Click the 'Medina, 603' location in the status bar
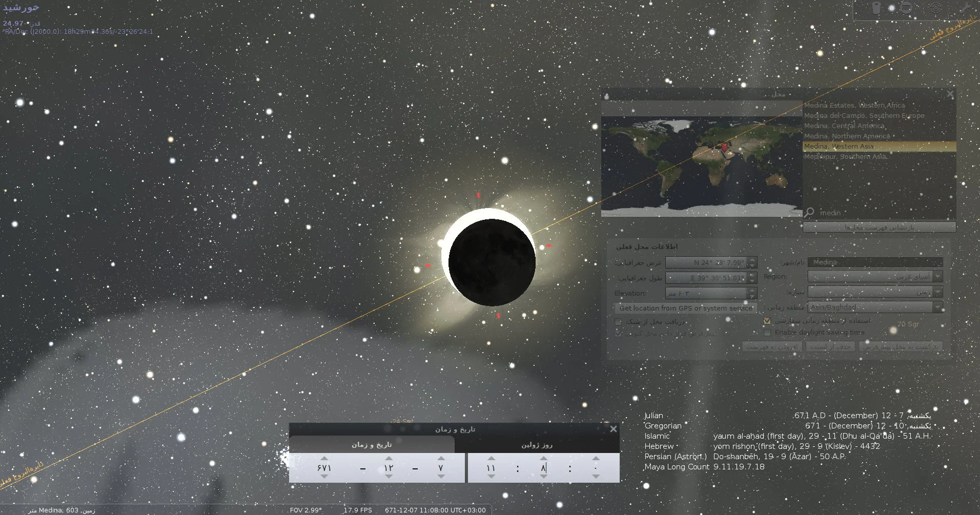980x515 pixels. coord(62,510)
